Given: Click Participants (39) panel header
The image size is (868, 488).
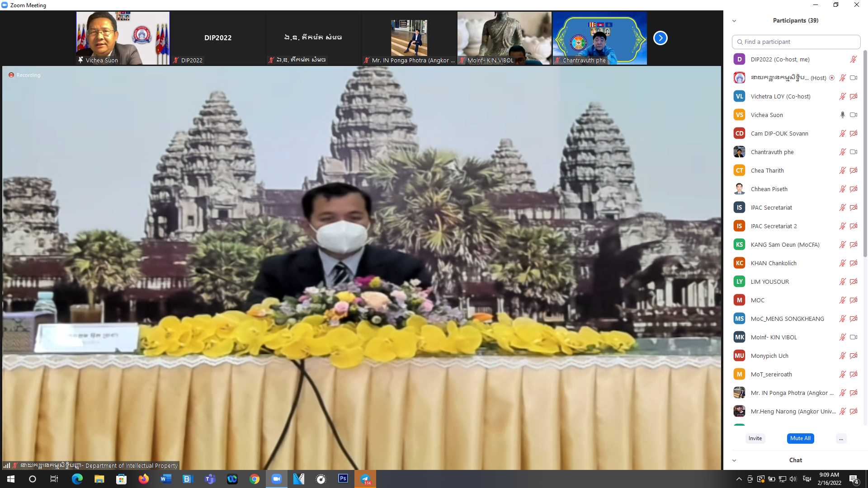Looking at the screenshot, I should click(795, 20).
